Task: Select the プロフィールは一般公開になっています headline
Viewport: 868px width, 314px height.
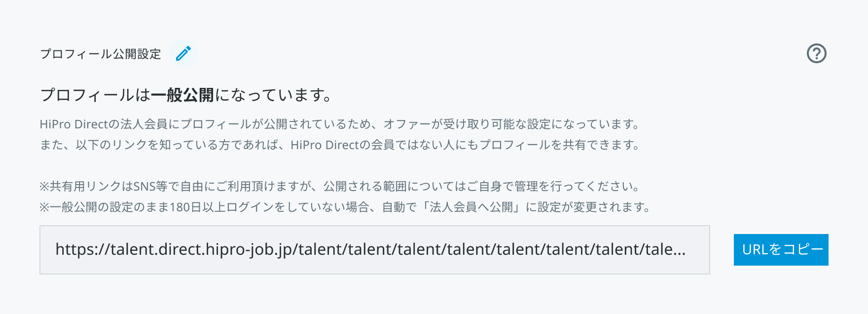Action: click(x=186, y=95)
